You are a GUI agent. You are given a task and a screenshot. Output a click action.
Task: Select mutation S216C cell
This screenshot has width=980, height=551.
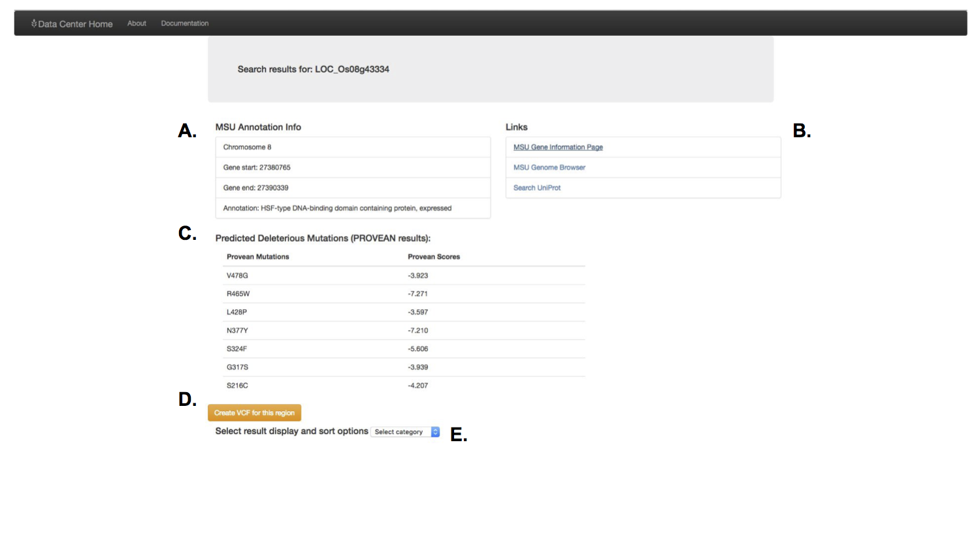[x=238, y=385]
